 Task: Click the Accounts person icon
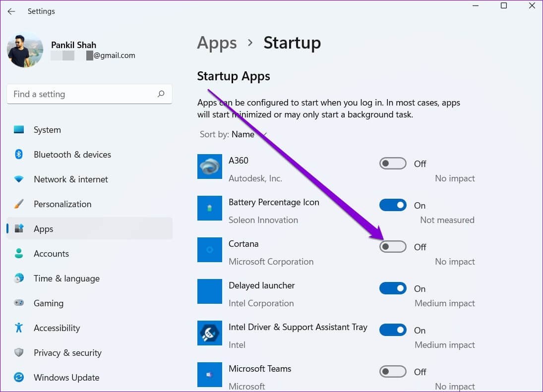pos(19,253)
